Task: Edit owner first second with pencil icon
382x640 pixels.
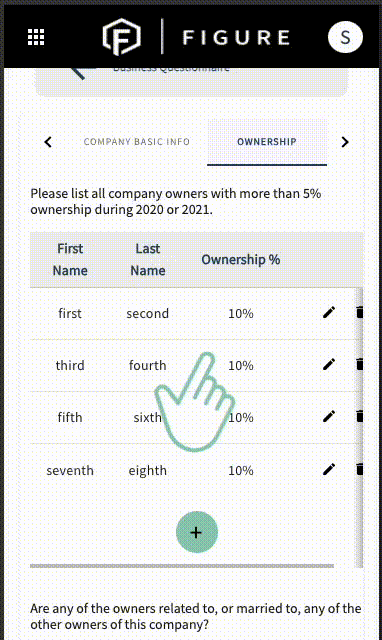Action: tap(329, 313)
